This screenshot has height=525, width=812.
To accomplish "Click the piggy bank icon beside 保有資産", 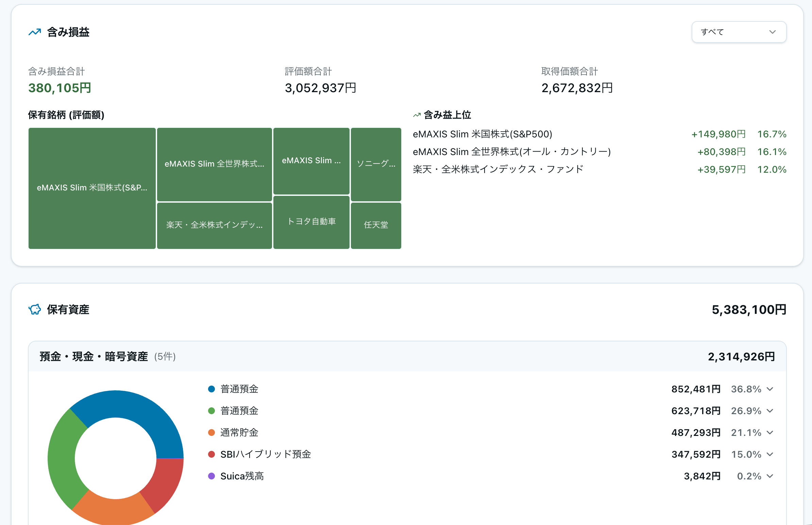I will pyautogui.click(x=34, y=309).
